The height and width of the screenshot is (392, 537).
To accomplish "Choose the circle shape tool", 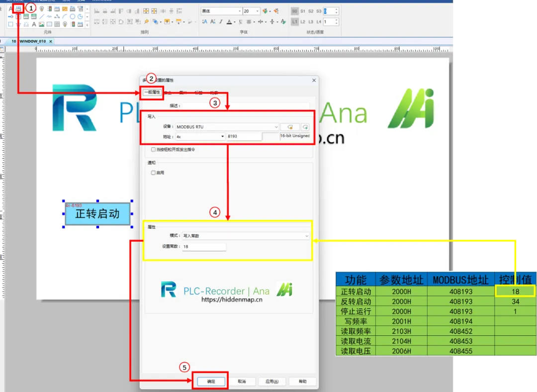I will 72,16.
